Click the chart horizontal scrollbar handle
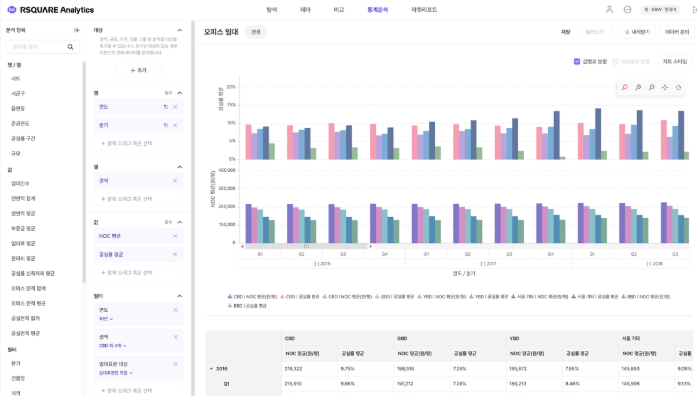Viewport: 697px width, 396px height. (306, 246)
